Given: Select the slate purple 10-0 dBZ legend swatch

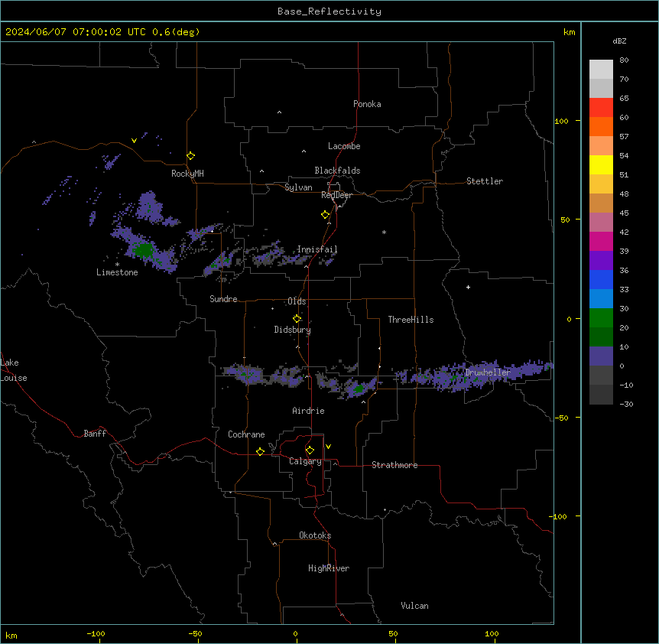Looking at the screenshot, I should pos(601,356).
